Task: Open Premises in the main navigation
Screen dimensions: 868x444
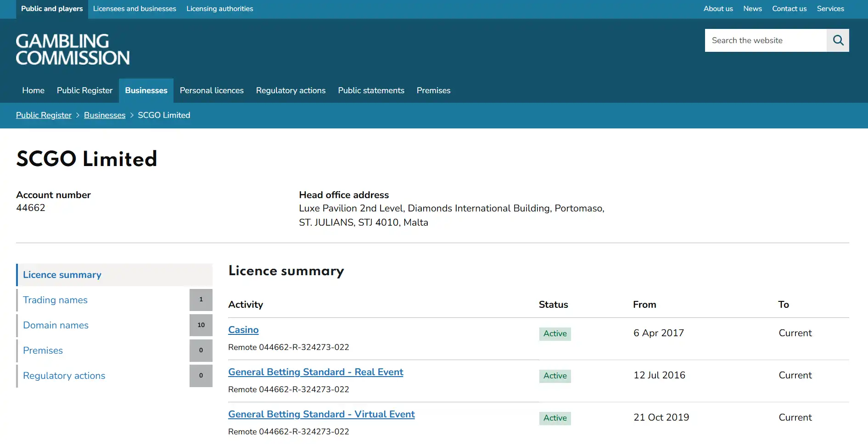Action: coord(433,90)
